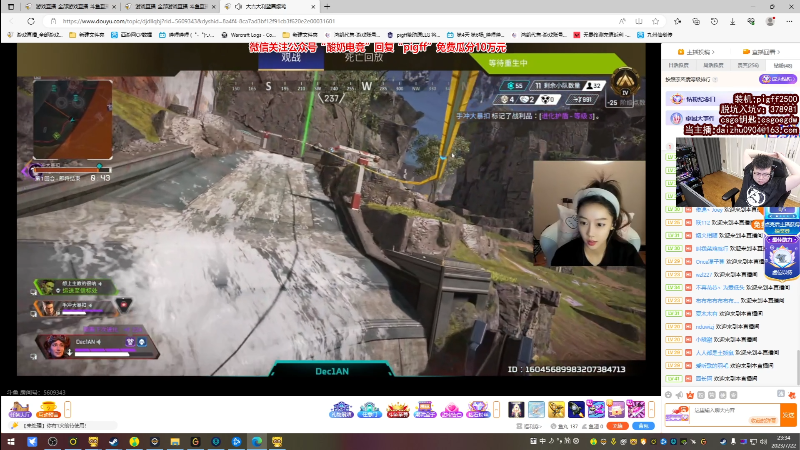The width and height of the screenshot is (800, 450).
Task: Click the red crown gift icon in gift bar
Action: pyautogui.click(x=397, y=409)
